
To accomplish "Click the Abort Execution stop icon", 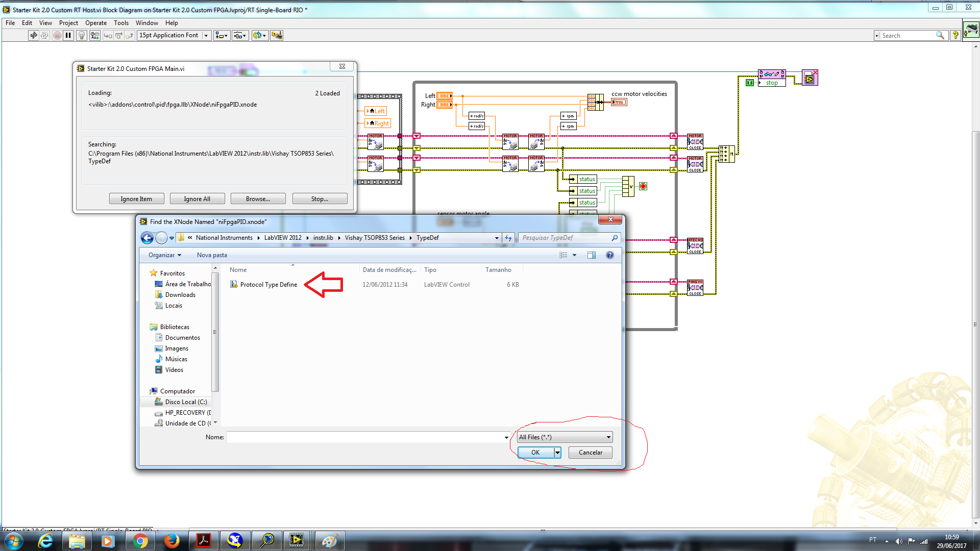I will click(57, 35).
